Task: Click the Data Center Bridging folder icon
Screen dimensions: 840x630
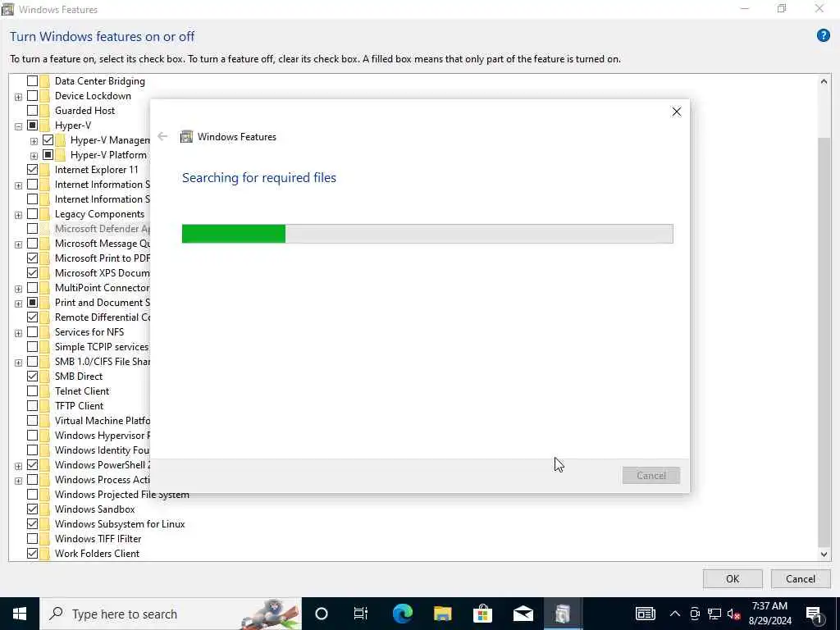Action: pyautogui.click(x=44, y=81)
